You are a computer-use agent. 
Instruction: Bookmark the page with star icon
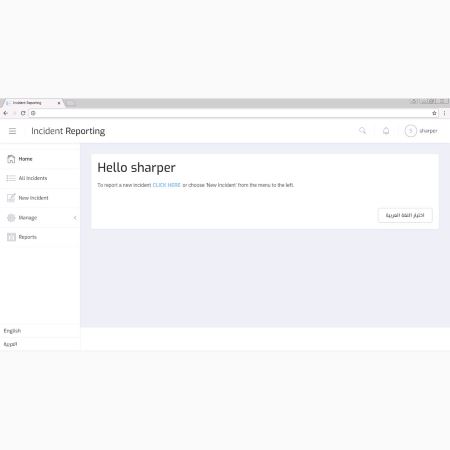[x=434, y=113]
